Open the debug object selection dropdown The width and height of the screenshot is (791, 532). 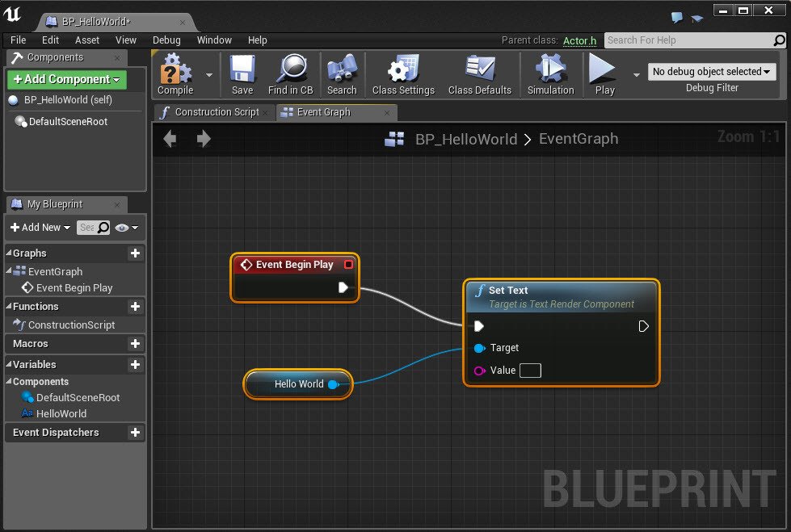click(711, 72)
